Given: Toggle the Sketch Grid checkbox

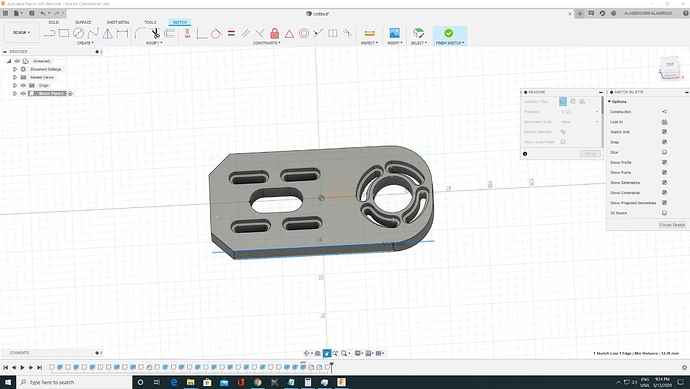Looking at the screenshot, I should [x=664, y=132].
